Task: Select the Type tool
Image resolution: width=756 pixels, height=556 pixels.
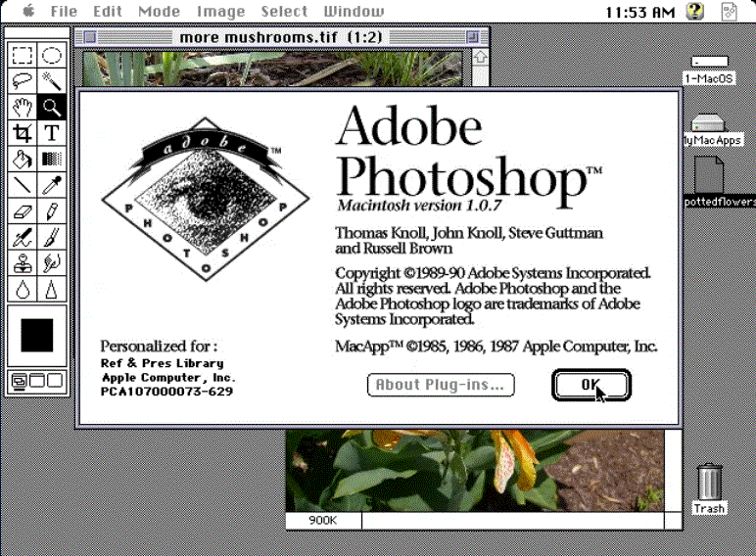Action: point(52,133)
